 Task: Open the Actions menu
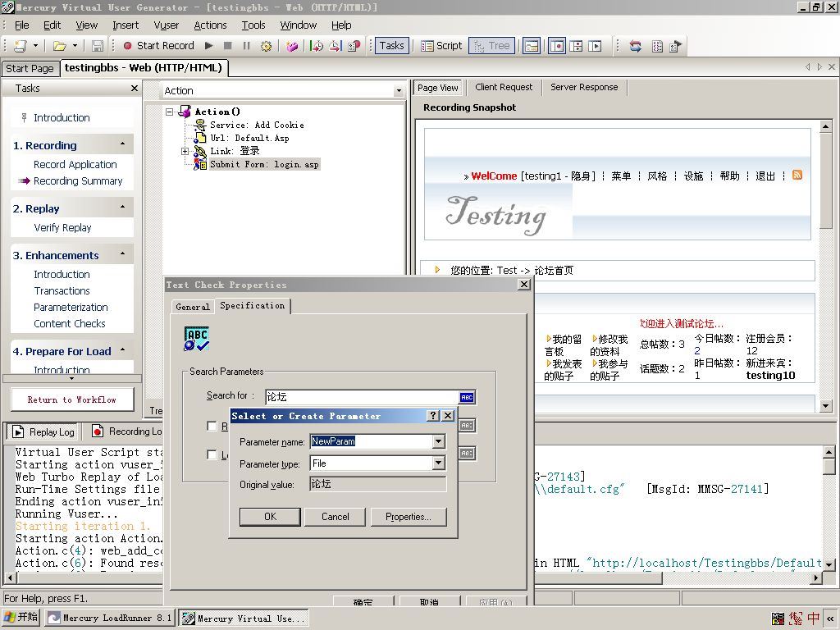point(210,25)
